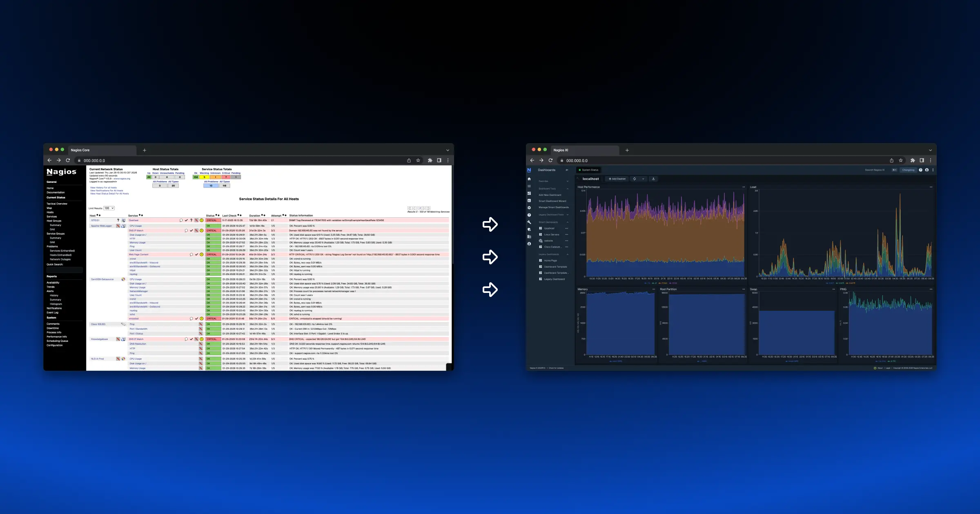Open the Linux Servers smart dashboard
The width and height of the screenshot is (980, 514).
click(551, 235)
